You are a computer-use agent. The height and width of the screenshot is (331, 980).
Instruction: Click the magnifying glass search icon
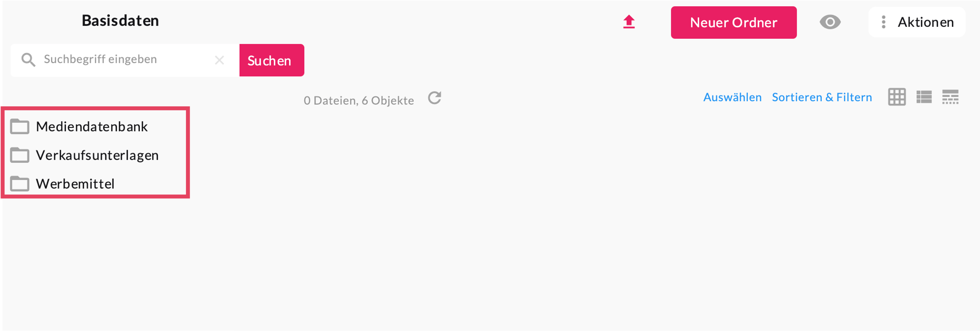28,60
